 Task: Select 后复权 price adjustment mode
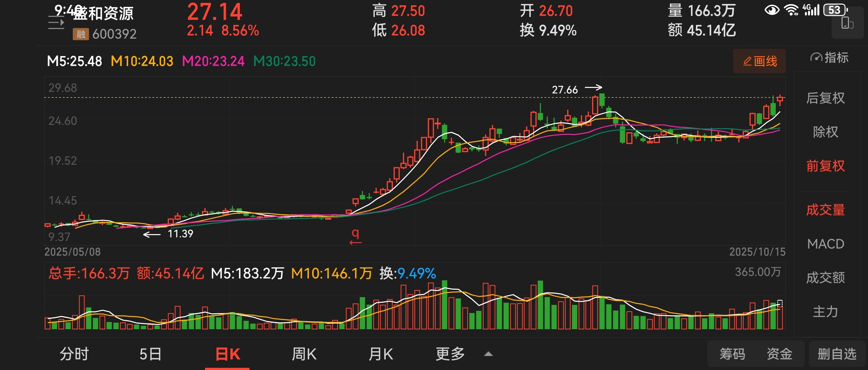825,98
